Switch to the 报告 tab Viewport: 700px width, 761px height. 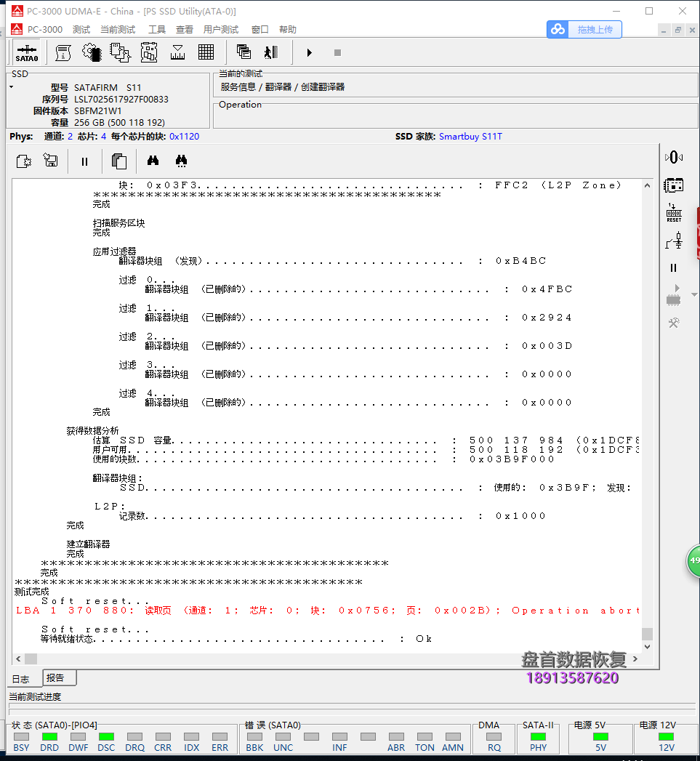(55, 677)
